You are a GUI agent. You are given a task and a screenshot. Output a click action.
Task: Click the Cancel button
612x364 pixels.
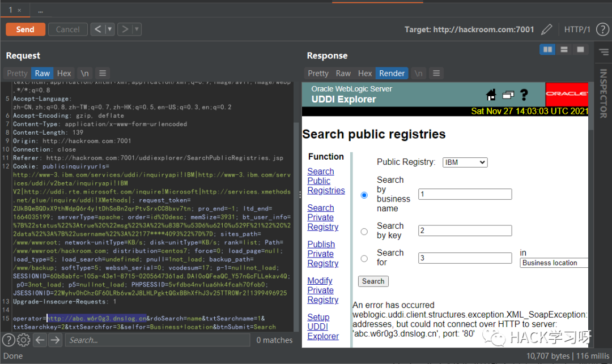tap(67, 29)
